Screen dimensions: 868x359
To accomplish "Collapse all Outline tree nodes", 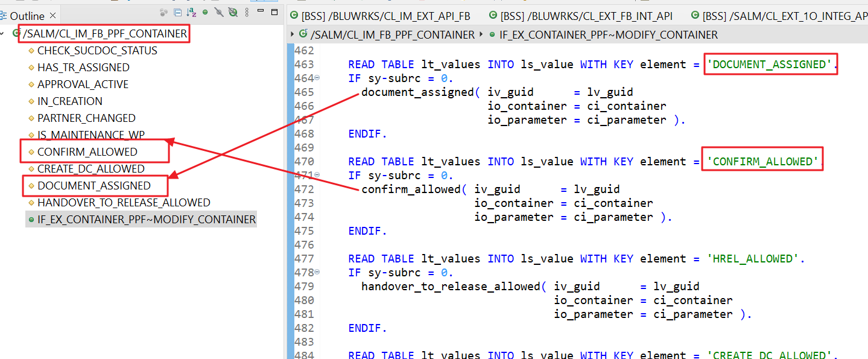I will point(177,12).
